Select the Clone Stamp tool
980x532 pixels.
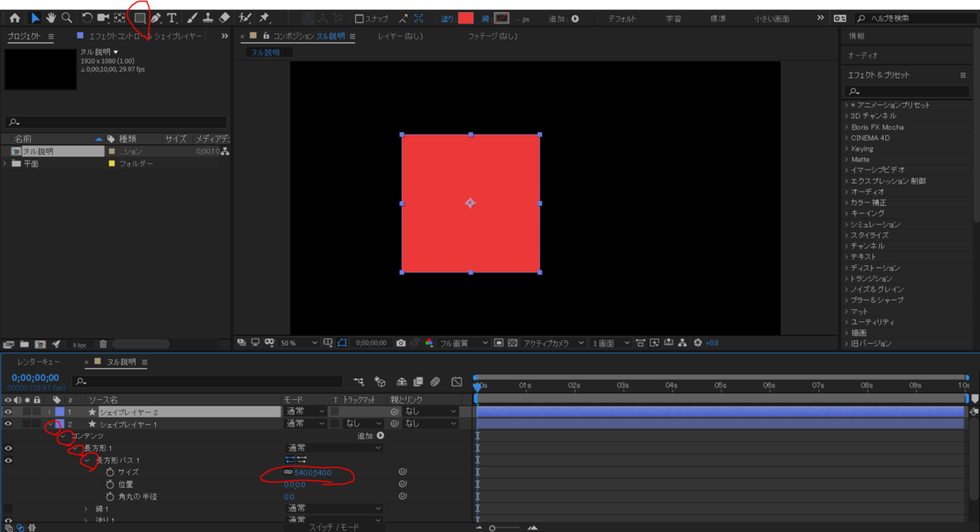coord(207,17)
